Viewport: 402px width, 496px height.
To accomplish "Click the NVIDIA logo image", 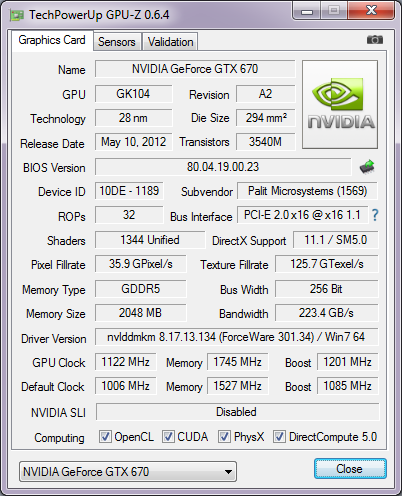I will click(340, 104).
